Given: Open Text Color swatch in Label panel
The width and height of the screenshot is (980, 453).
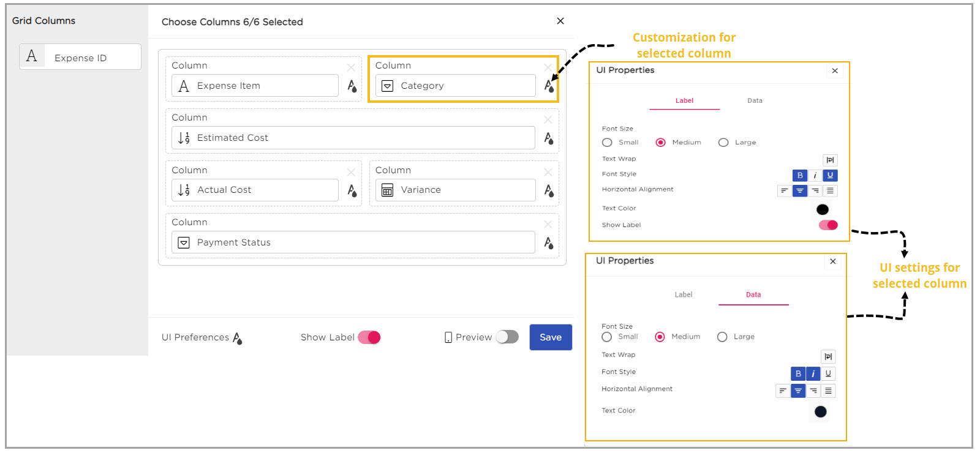Looking at the screenshot, I should pyautogui.click(x=822, y=209).
